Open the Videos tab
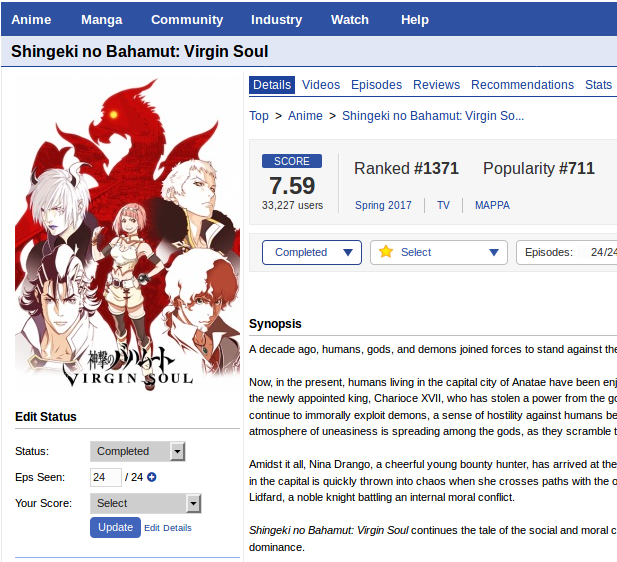 (x=321, y=85)
